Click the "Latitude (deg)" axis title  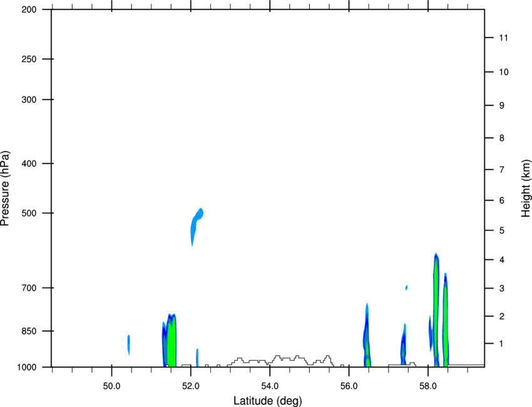[x=268, y=401]
